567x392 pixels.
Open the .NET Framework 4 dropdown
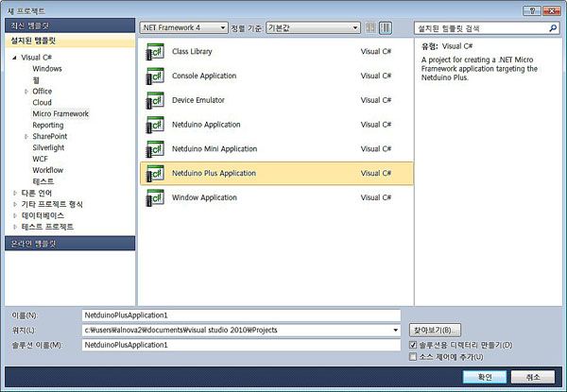pyautogui.click(x=184, y=27)
